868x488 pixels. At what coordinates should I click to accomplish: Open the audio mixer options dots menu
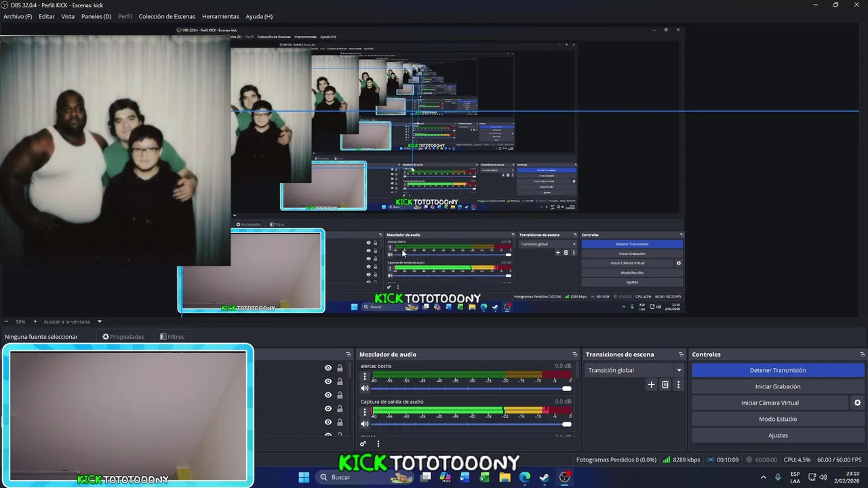click(378, 444)
